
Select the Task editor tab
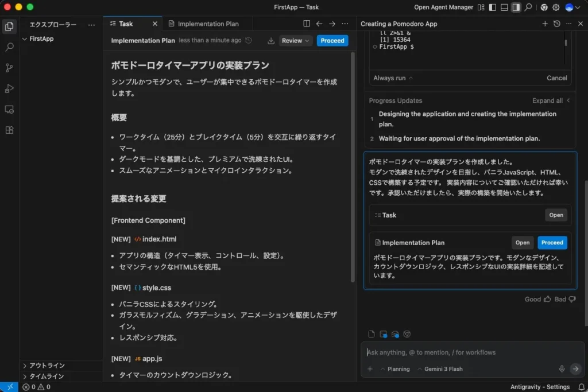[x=126, y=24]
